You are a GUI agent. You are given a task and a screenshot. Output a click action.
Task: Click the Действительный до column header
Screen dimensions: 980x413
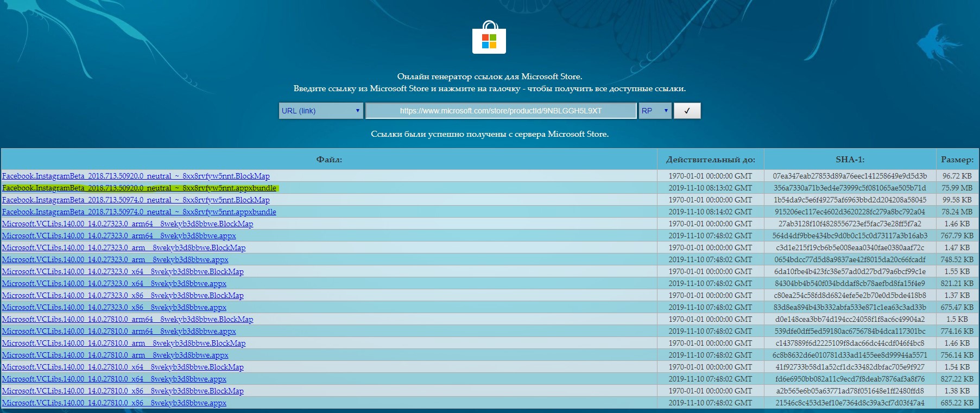pyautogui.click(x=710, y=160)
